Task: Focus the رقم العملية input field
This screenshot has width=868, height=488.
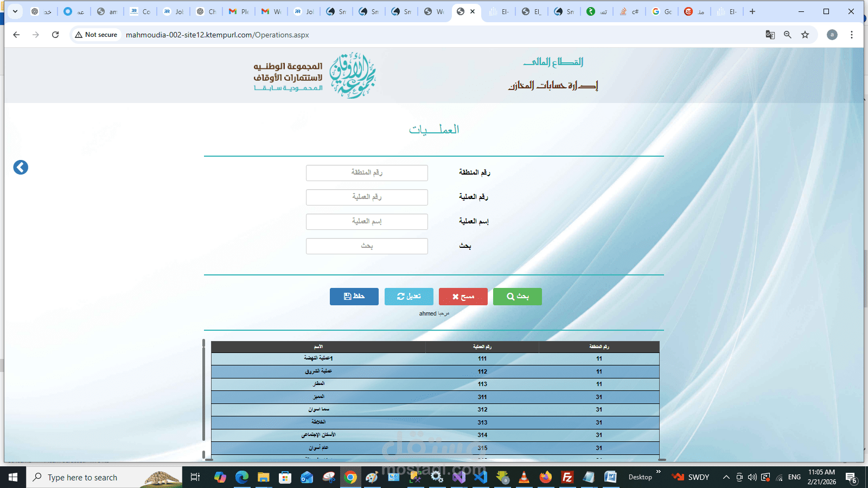Action: (x=367, y=197)
